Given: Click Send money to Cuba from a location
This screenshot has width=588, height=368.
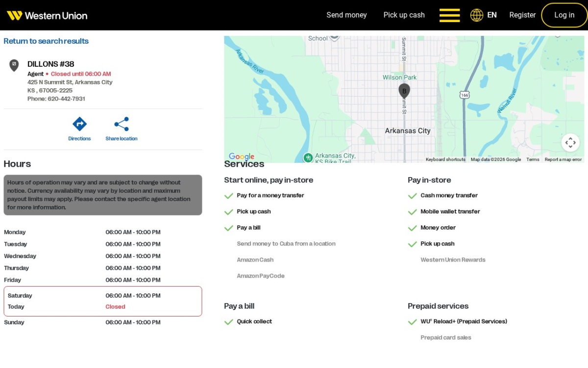Looking at the screenshot, I should [286, 244].
